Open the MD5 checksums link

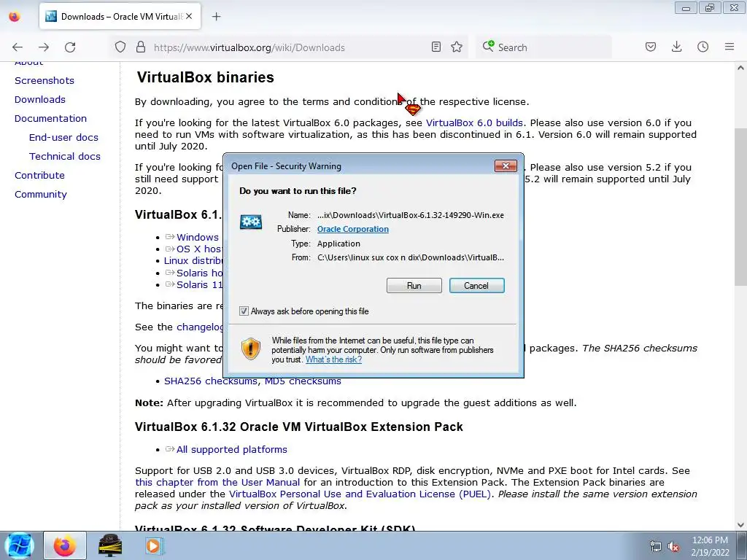pos(303,381)
